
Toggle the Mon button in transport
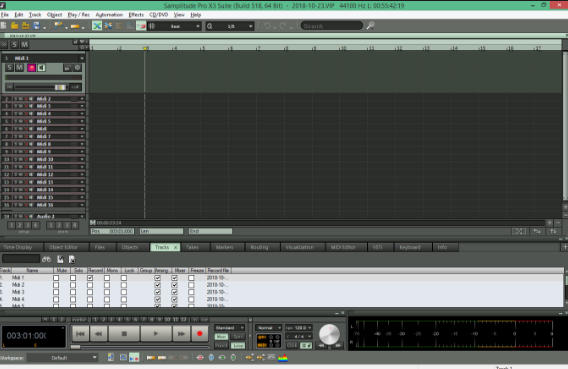[x=221, y=336]
